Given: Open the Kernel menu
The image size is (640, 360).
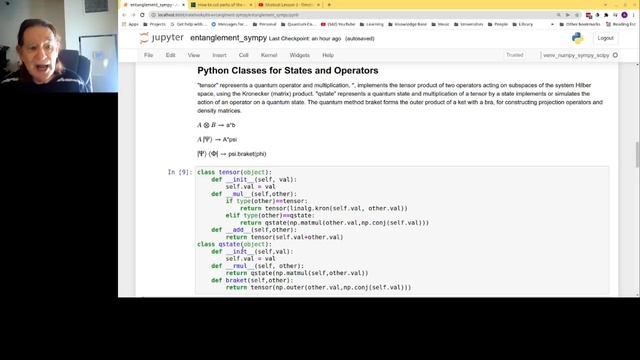Looking at the screenshot, I should pos(269,55).
